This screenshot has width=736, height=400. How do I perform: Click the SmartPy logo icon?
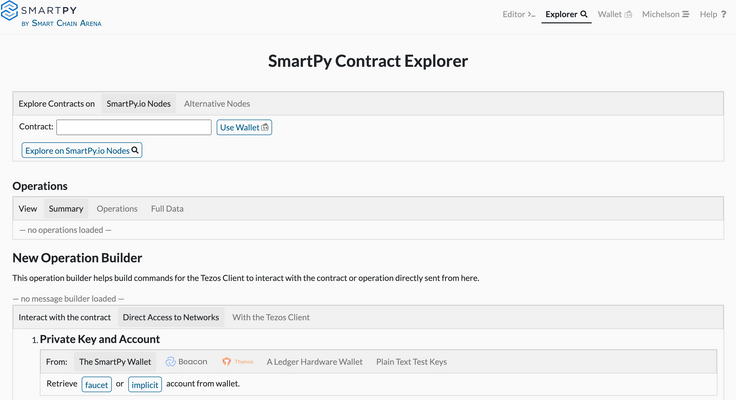coord(9,11)
